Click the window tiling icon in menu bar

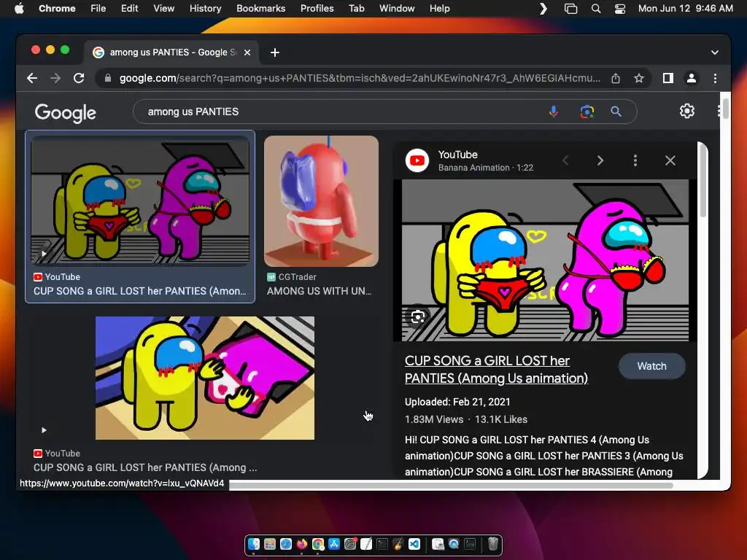point(570,8)
